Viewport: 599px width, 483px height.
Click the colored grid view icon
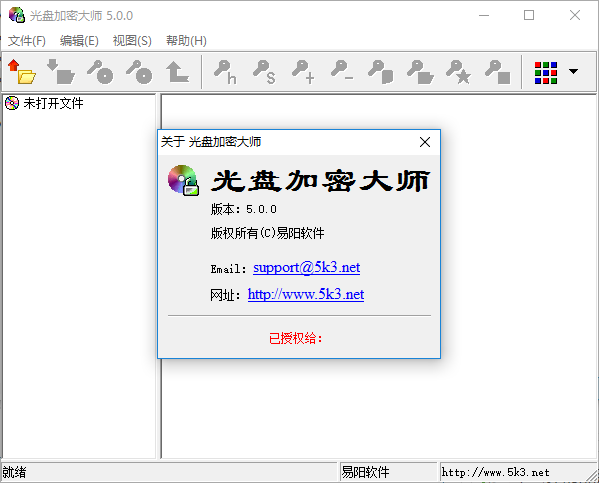pyautogui.click(x=546, y=73)
